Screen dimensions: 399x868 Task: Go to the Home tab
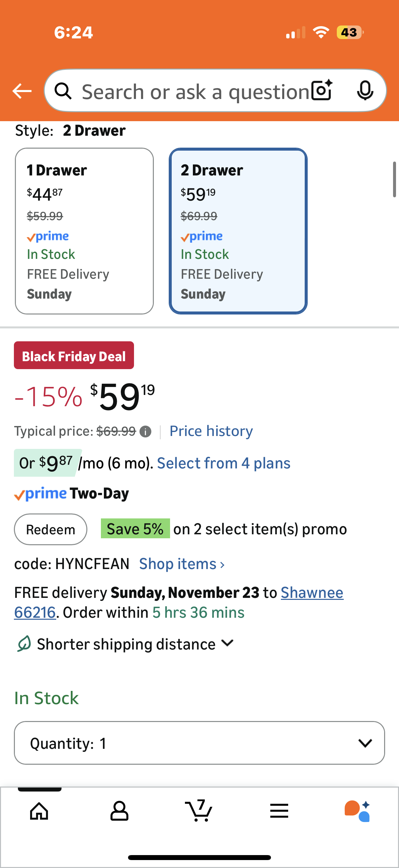[x=39, y=810]
